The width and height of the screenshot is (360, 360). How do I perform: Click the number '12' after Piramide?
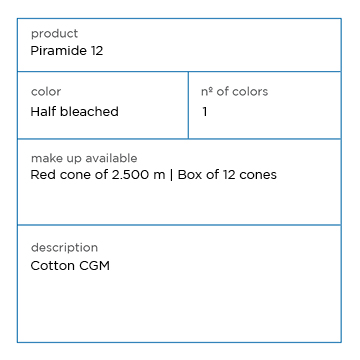97,51
